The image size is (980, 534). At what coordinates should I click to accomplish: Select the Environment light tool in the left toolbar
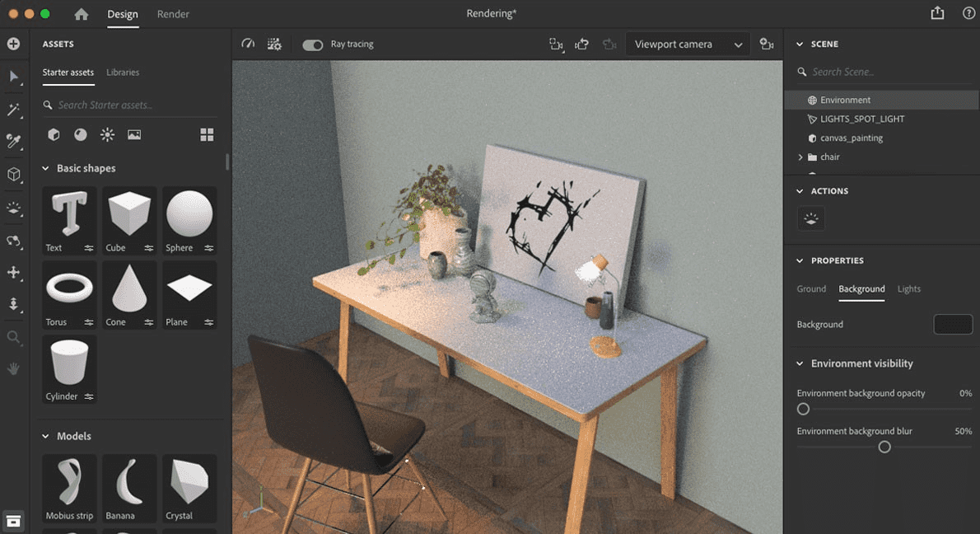14,208
